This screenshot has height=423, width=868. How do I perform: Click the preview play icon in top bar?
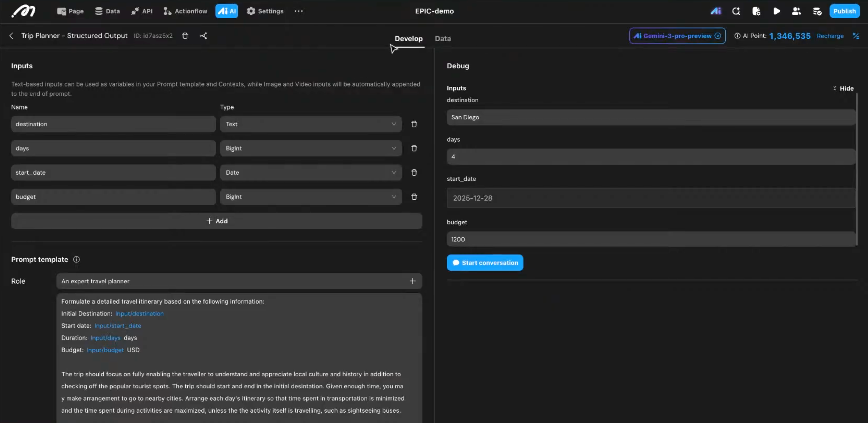coord(776,11)
